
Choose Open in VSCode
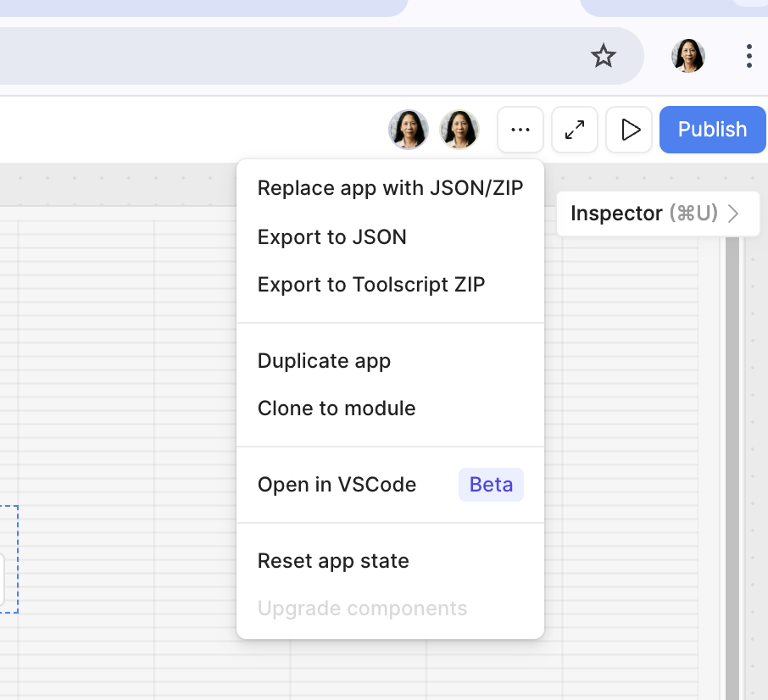(391, 485)
